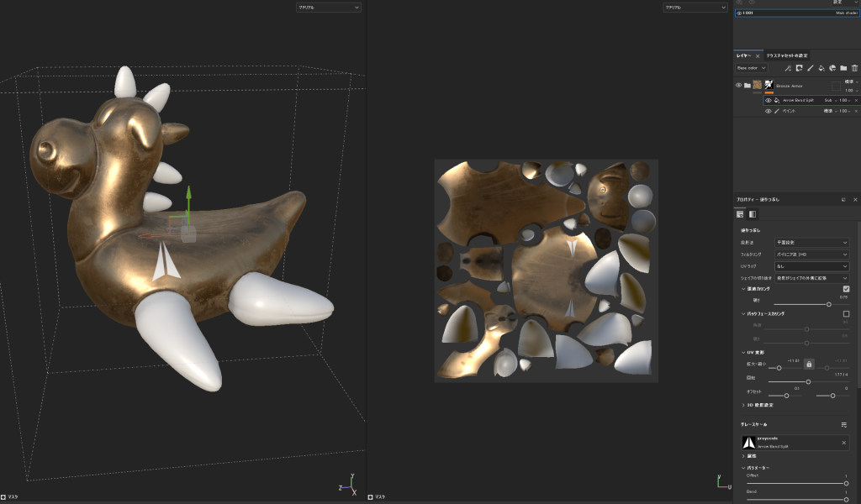
Task: Select the fill bucket icon of Arrow Bend Split
Action: click(x=777, y=100)
